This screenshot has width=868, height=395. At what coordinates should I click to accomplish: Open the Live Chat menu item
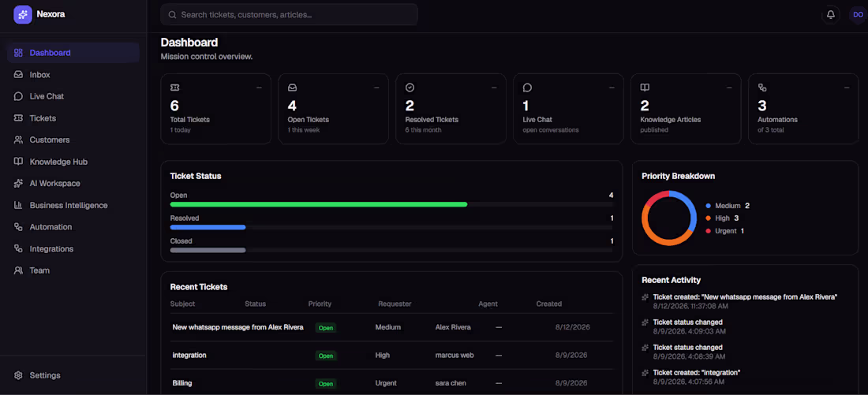tap(73, 96)
